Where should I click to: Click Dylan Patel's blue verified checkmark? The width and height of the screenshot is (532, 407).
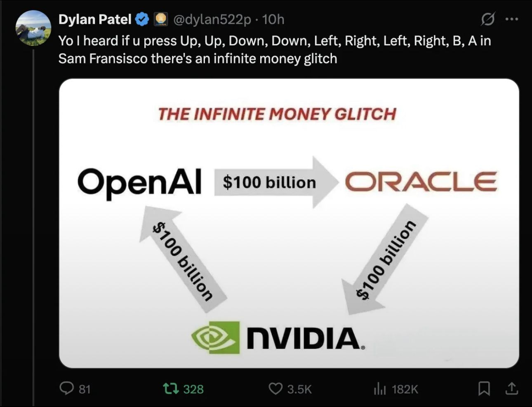141,19
